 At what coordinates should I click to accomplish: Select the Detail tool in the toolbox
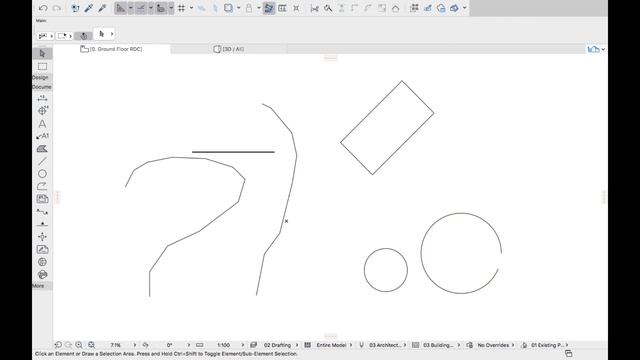click(x=42, y=262)
